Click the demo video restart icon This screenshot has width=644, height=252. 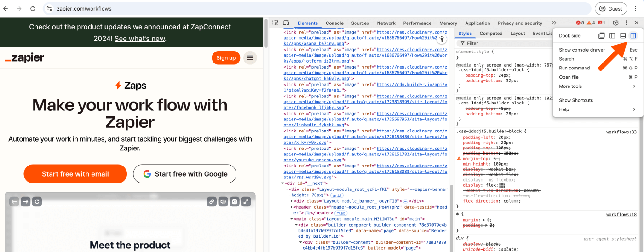coord(37,201)
